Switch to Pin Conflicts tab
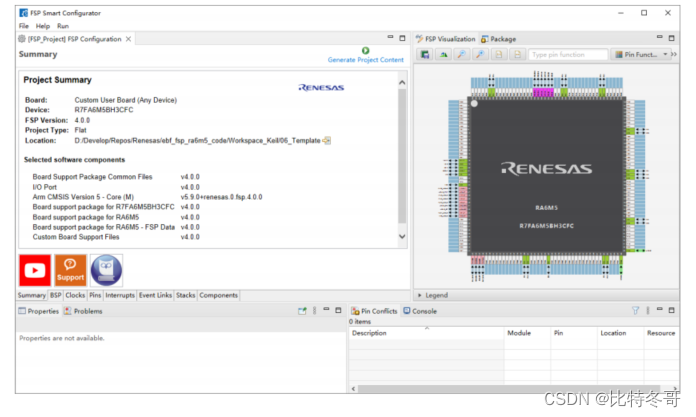The width and height of the screenshot is (696, 417). (374, 311)
